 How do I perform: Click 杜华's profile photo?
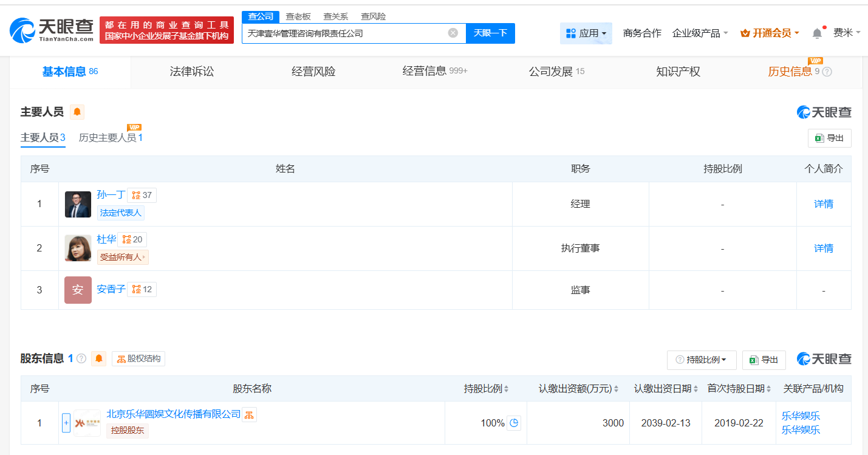(x=78, y=248)
